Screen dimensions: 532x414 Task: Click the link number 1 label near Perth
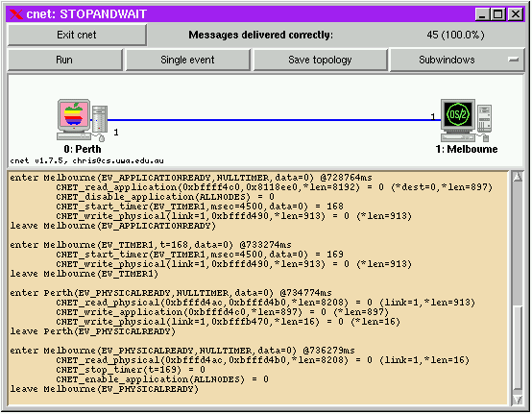click(116, 133)
